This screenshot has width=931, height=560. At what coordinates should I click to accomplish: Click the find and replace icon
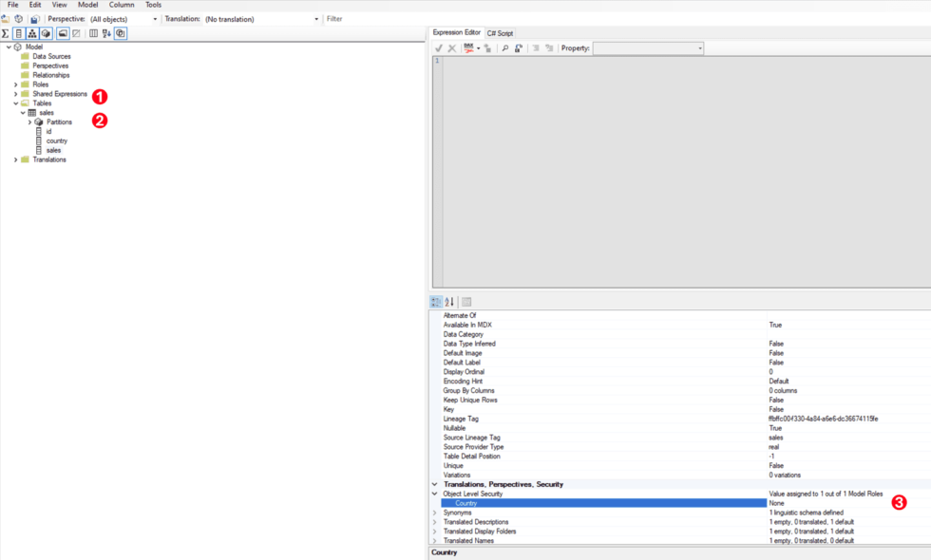coord(519,48)
